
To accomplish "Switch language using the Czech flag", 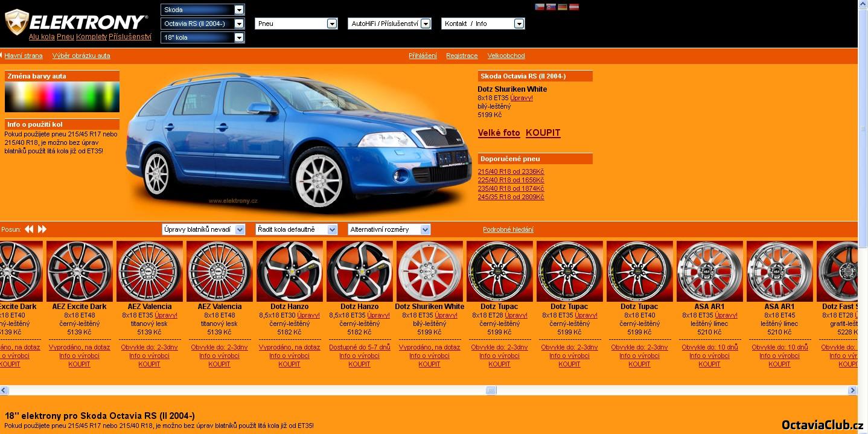I will pos(540,7).
